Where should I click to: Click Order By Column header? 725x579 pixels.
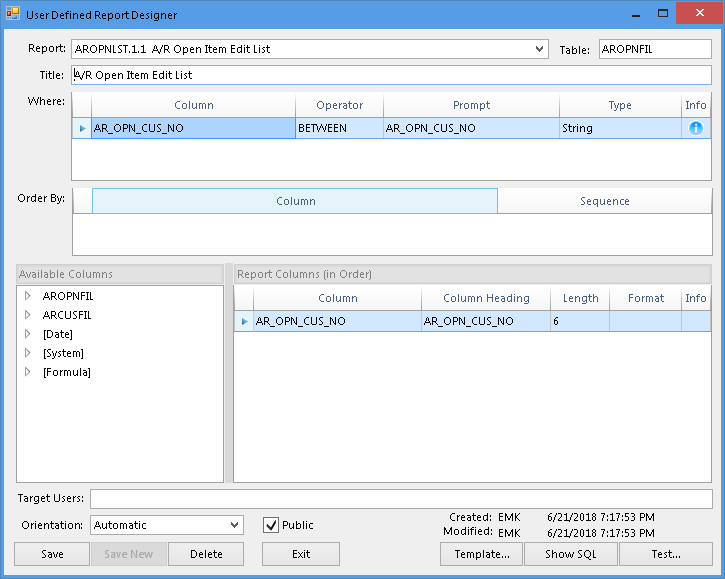(x=295, y=201)
